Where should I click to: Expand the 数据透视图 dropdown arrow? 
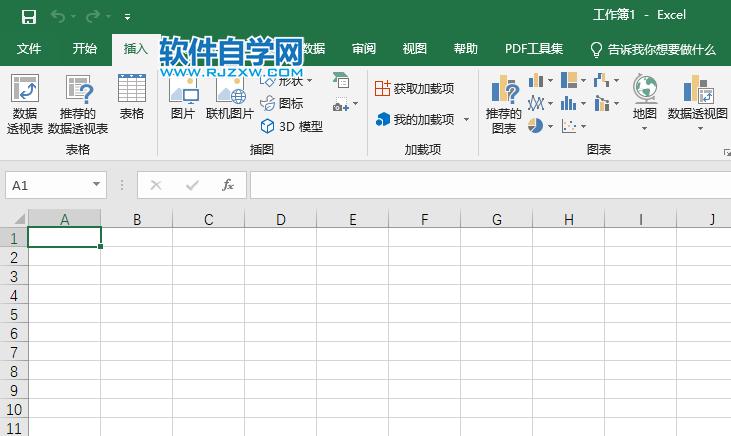tap(700, 129)
